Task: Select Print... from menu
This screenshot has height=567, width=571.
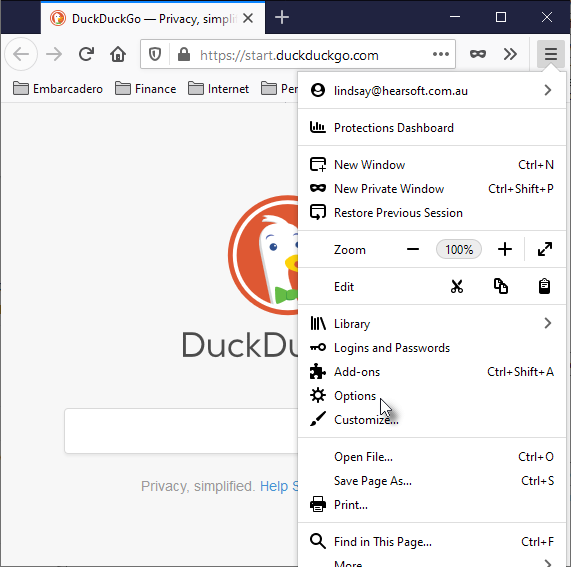Action: (x=432, y=505)
